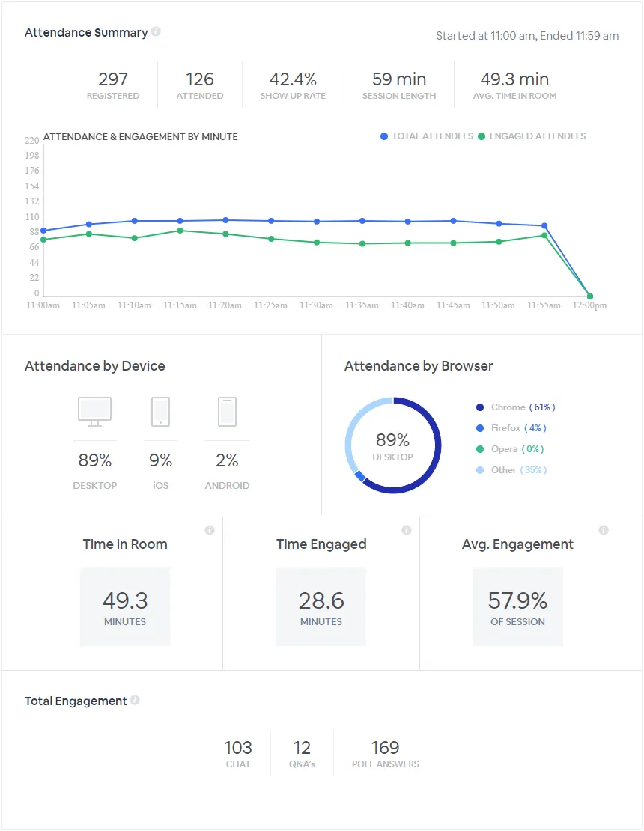Click info icon in Time Engaged card

pyautogui.click(x=407, y=530)
